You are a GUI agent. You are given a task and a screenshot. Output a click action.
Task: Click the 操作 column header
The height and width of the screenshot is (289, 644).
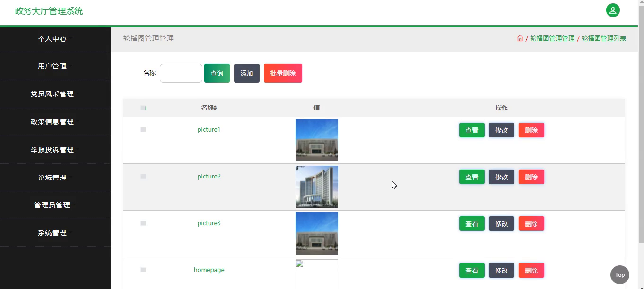(502, 108)
